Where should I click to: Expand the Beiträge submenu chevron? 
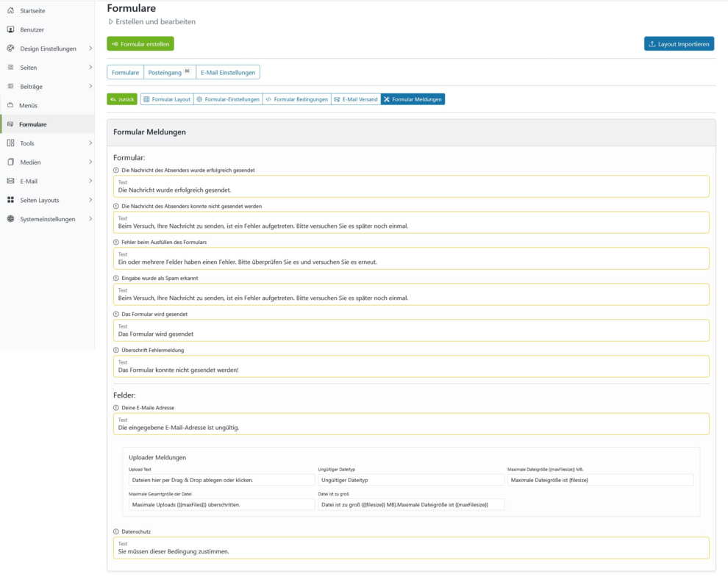click(90, 86)
